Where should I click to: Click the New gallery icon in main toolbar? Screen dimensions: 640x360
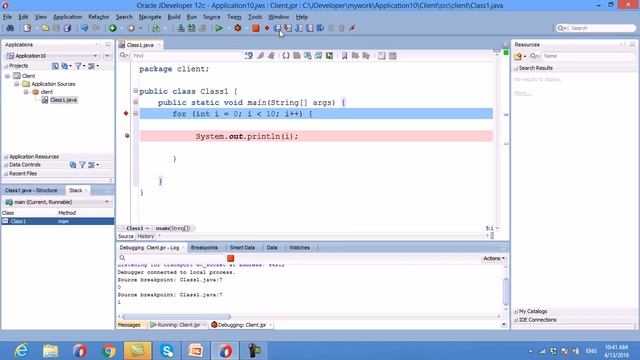27,28
